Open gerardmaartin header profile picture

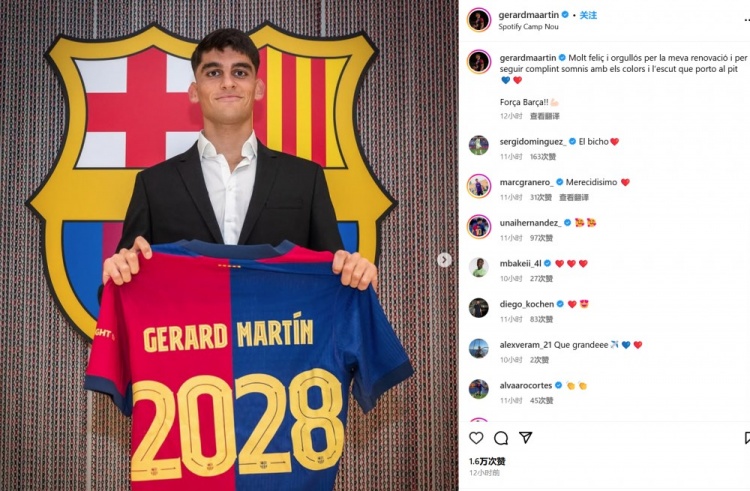[479, 20]
